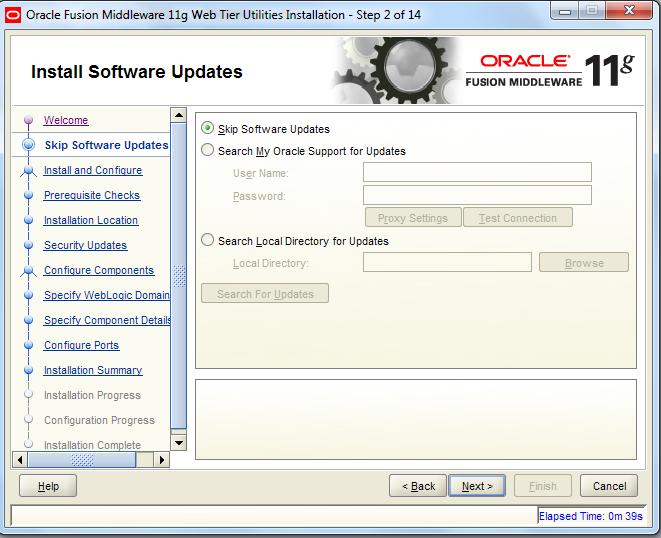Click the Configure Ports step bullet
The image size is (661, 538).
(x=28, y=345)
